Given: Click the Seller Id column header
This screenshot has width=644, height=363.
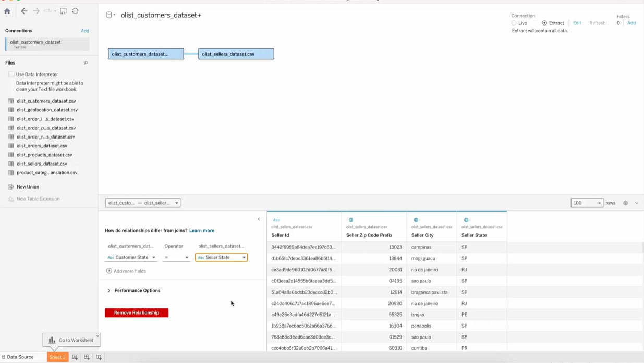Looking at the screenshot, I should (304, 235).
